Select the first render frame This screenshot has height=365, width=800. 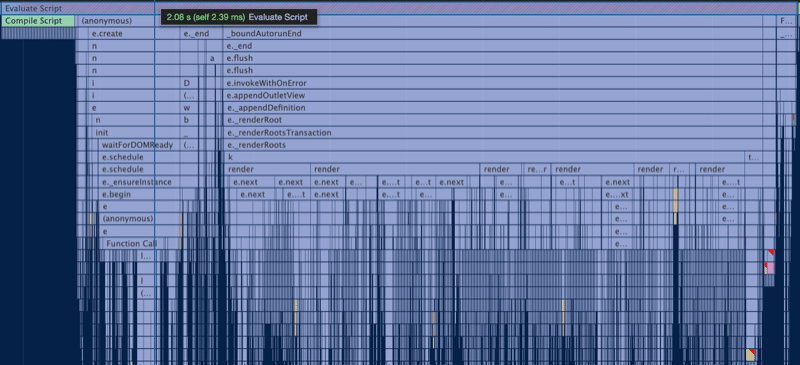(267, 169)
